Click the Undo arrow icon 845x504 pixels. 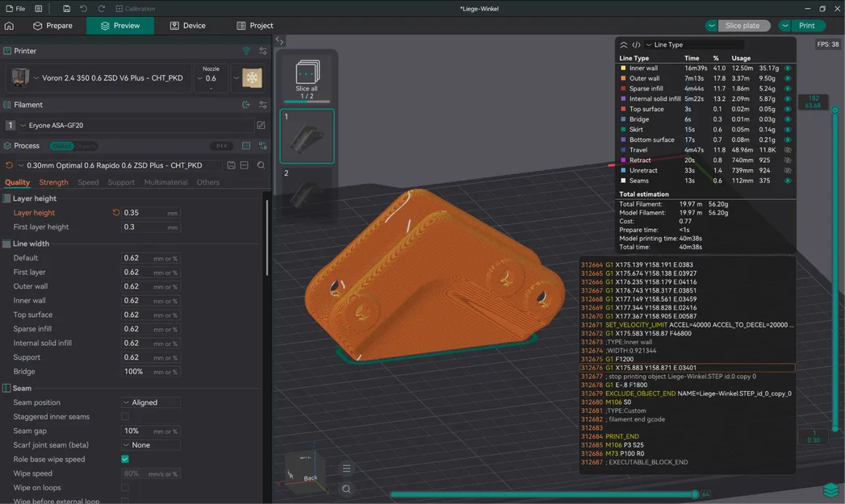pos(83,9)
